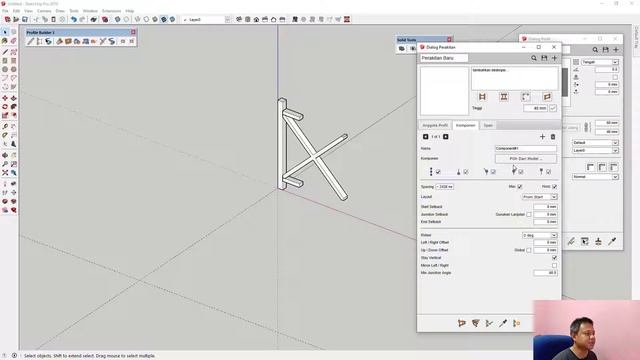Click first pencil icon in Profile Builder toolbar
This screenshot has width=640, height=360.
click(31, 41)
